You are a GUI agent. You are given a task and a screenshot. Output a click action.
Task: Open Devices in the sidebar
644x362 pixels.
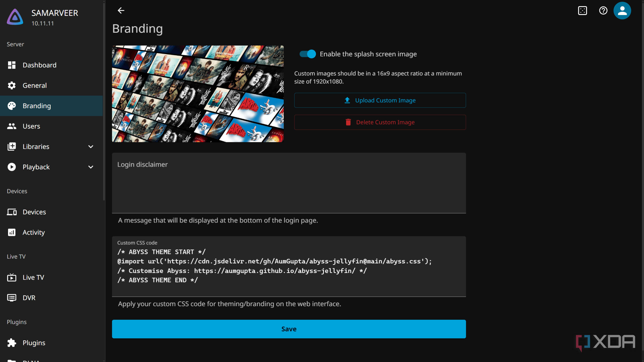[x=51, y=212]
